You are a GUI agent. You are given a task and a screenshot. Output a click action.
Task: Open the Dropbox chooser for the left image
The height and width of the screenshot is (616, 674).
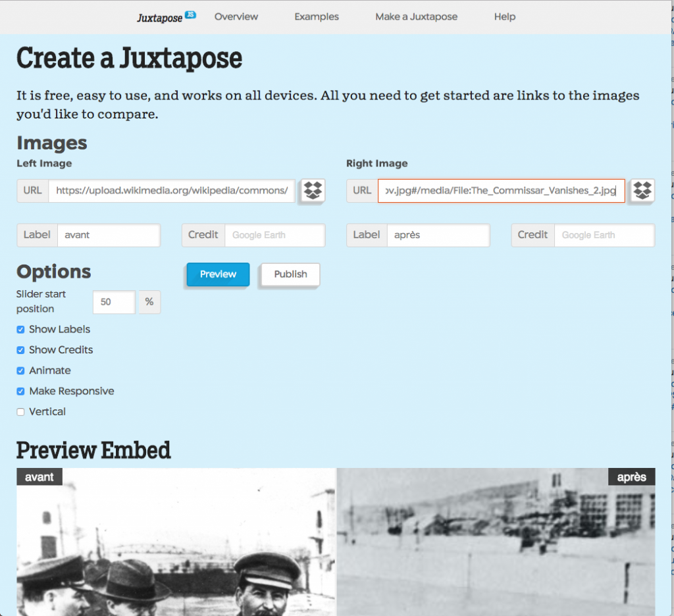click(x=312, y=190)
